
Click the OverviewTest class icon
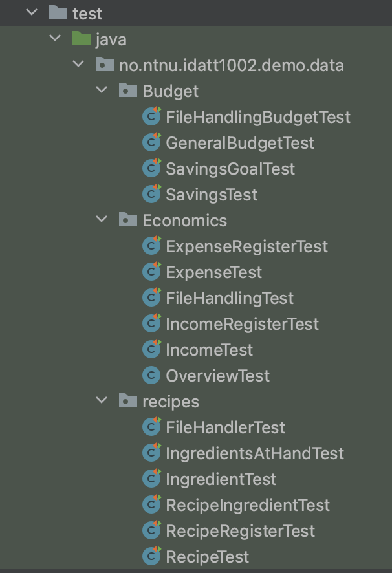(151, 375)
